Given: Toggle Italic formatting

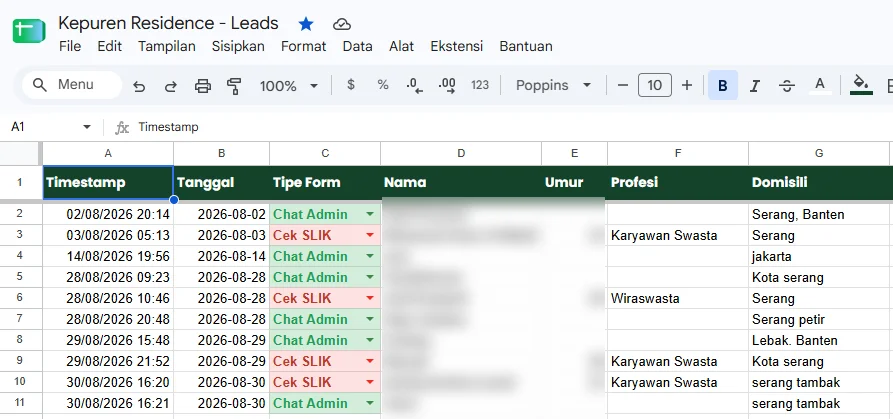Looking at the screenshot, I should (x=755, y=86).
